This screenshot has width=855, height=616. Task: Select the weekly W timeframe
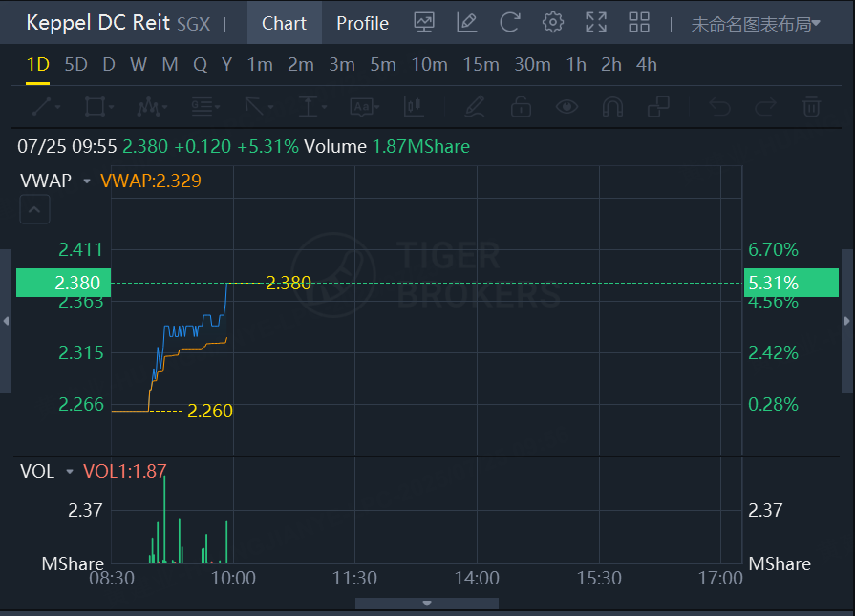139,65
